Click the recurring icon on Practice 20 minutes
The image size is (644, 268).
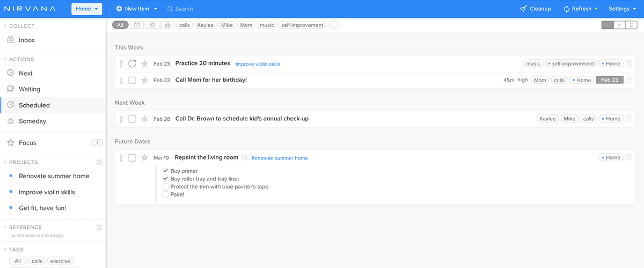point(132,64)
